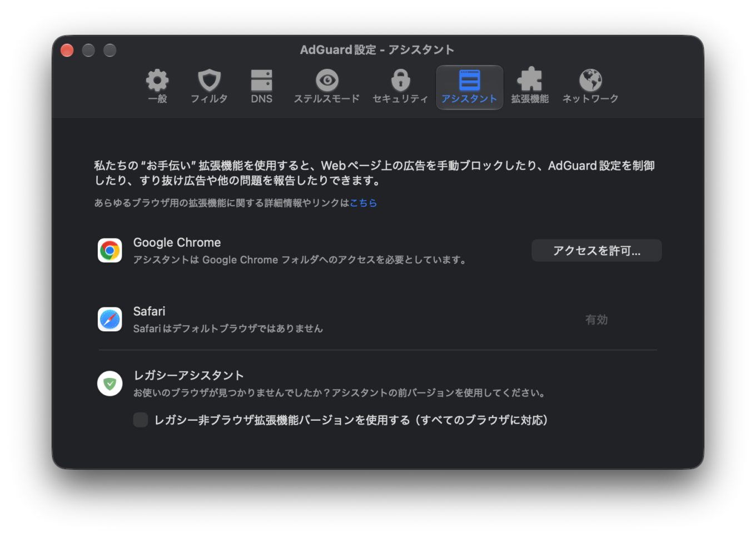Click the AdGuard legacy assistant shield icon
The height and width of the screenshot is (538, 756).
click(x=110, y=383)
